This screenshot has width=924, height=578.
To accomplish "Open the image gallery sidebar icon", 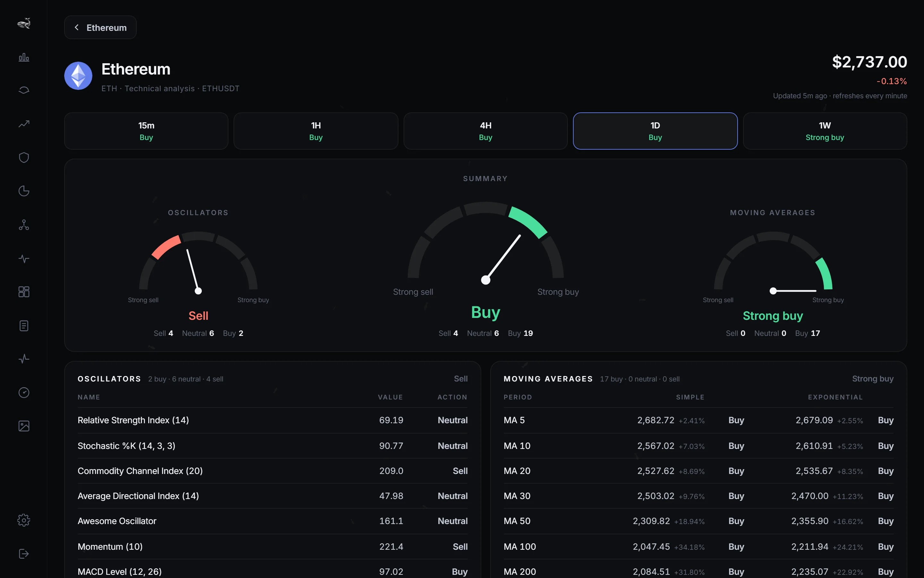I will click(24, 426).
